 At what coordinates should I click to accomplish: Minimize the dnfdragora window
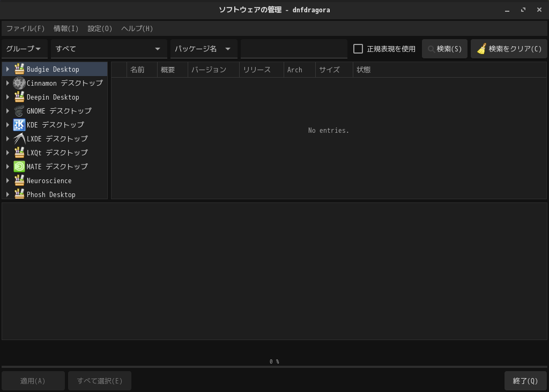[507, 10]
